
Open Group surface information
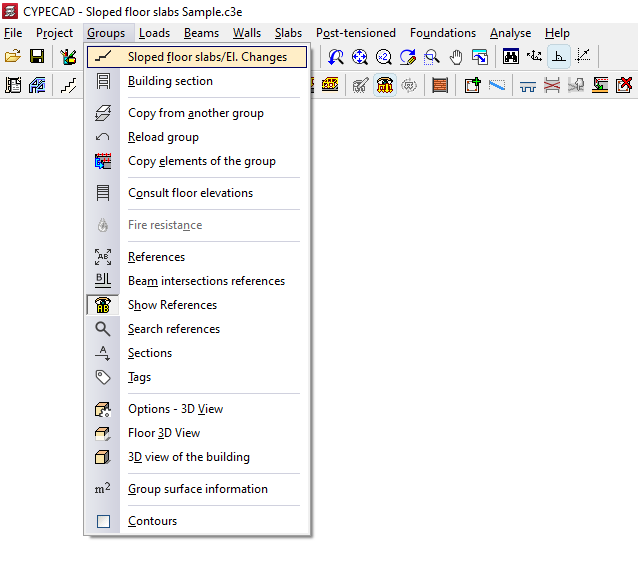pos(197,489)
